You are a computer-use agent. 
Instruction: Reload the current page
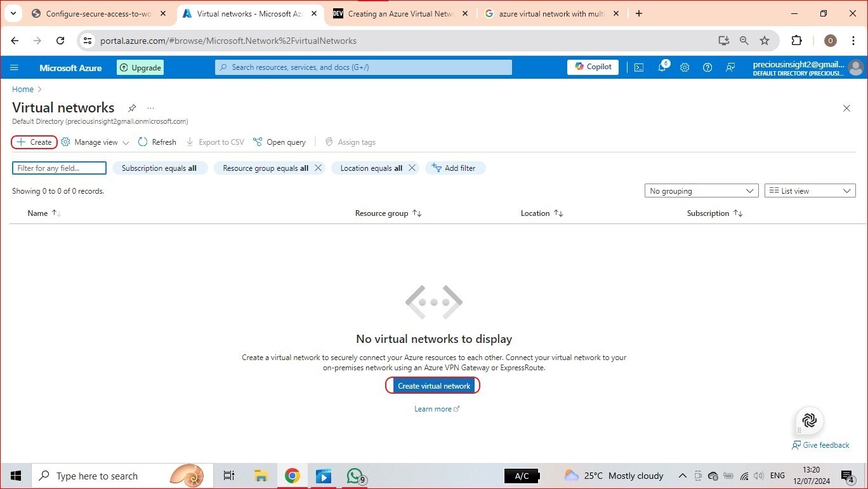[60, 41]
